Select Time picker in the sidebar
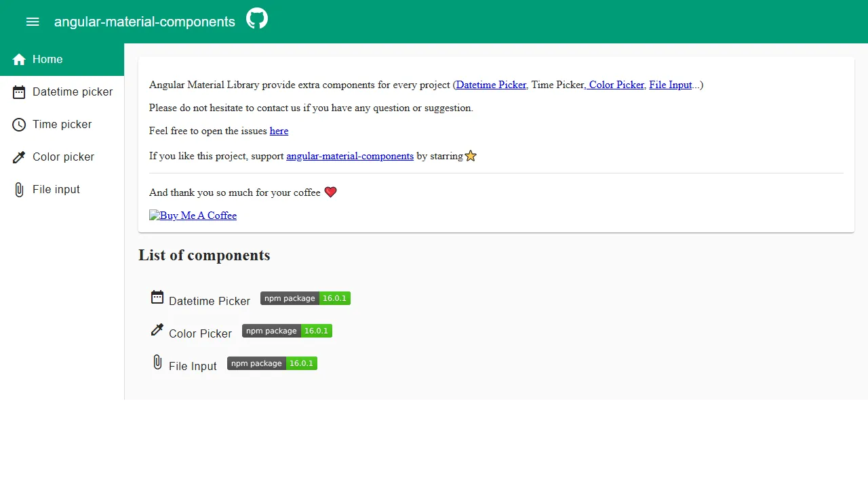Viewport: 868px width, 488px height. [x=62, y=124]
